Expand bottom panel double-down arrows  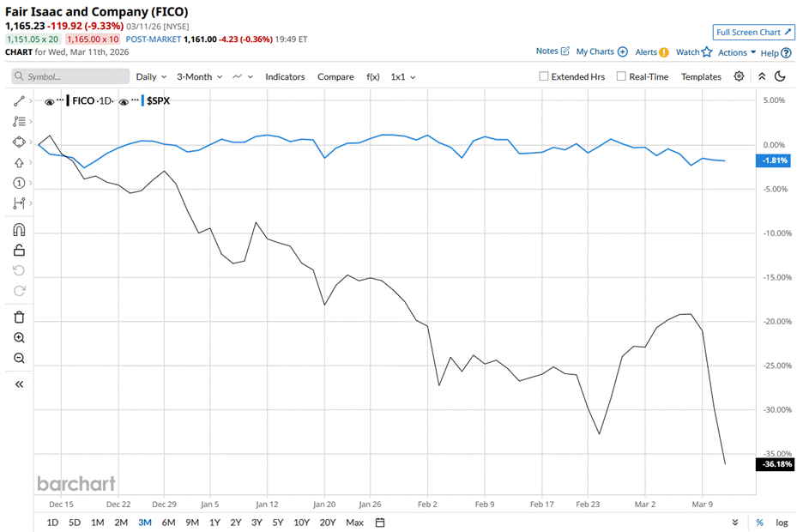pyautogui.click(x=735, y=523)
